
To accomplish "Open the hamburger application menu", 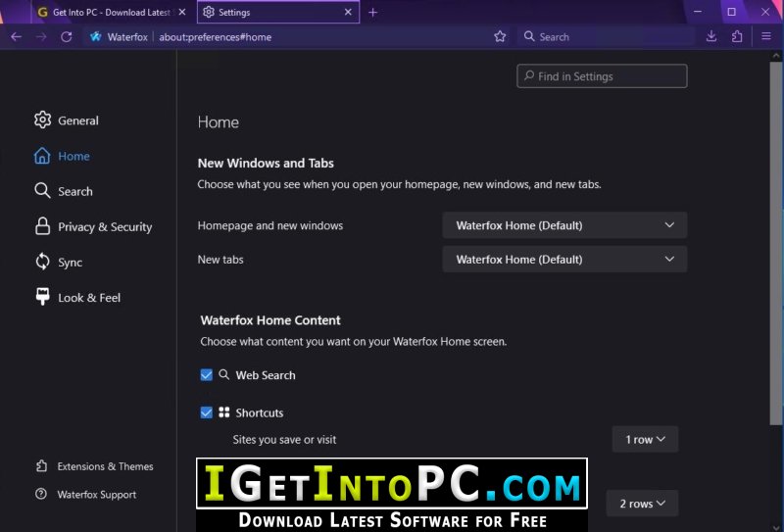I will click(766, 37).
